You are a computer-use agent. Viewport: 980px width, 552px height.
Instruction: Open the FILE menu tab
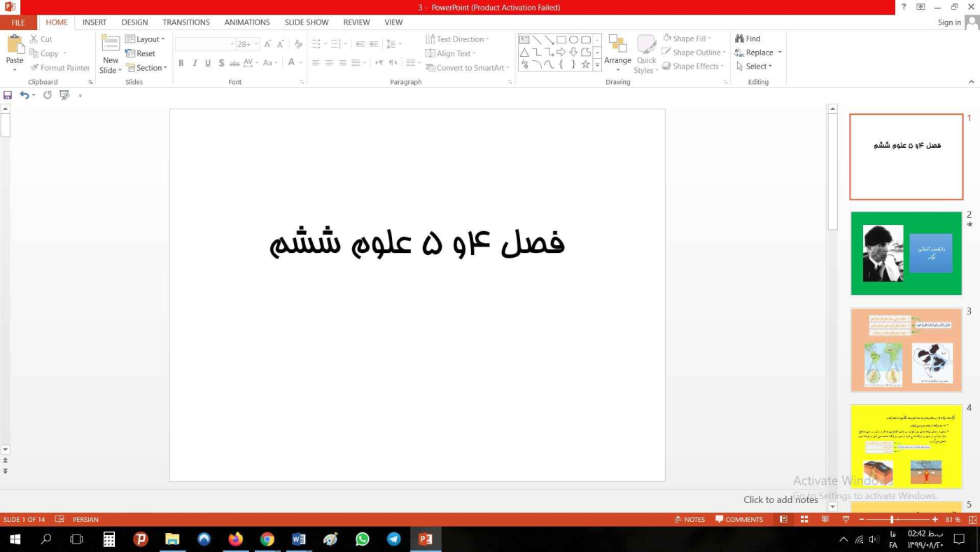coord(18,22)
